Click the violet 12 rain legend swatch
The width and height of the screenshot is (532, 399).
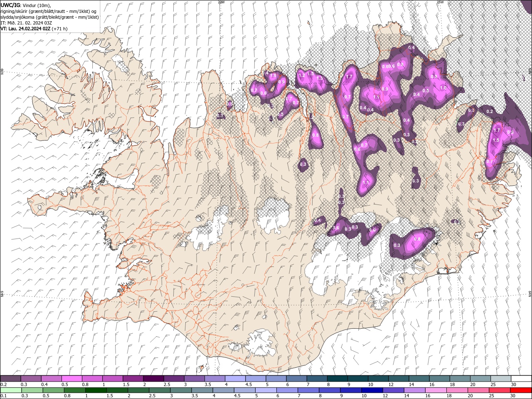393,390
